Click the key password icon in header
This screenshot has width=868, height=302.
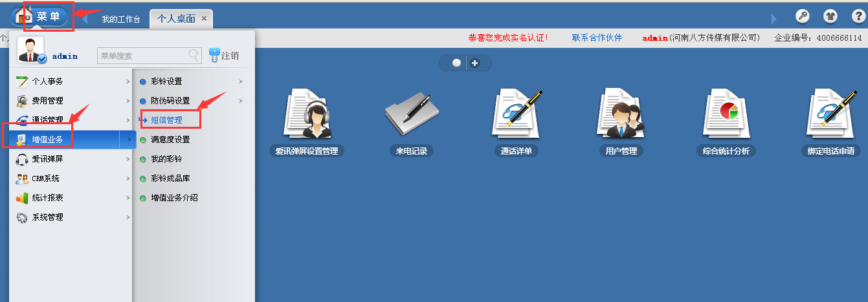802,17
